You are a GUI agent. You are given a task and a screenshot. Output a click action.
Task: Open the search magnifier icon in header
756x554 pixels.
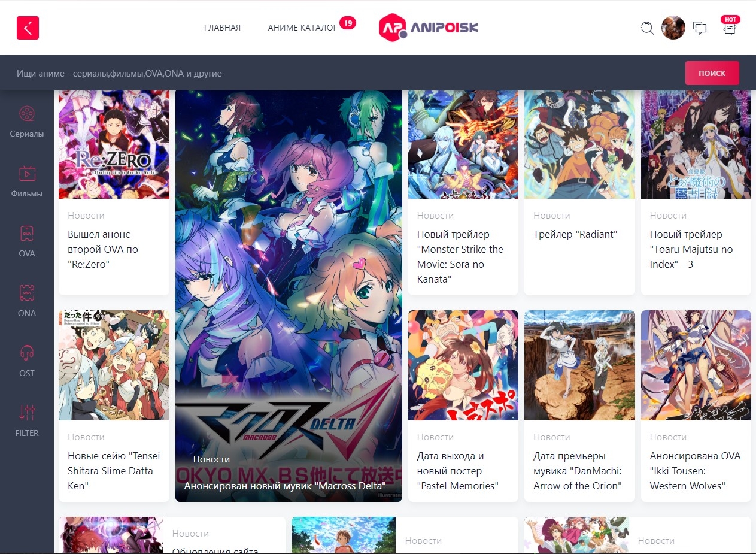click(x=647, y=28)
